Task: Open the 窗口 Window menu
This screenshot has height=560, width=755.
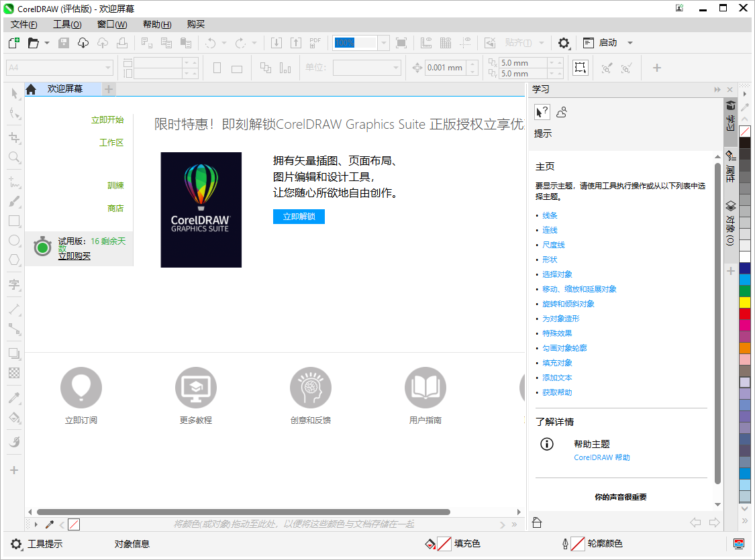Action: tap(111, 25)
